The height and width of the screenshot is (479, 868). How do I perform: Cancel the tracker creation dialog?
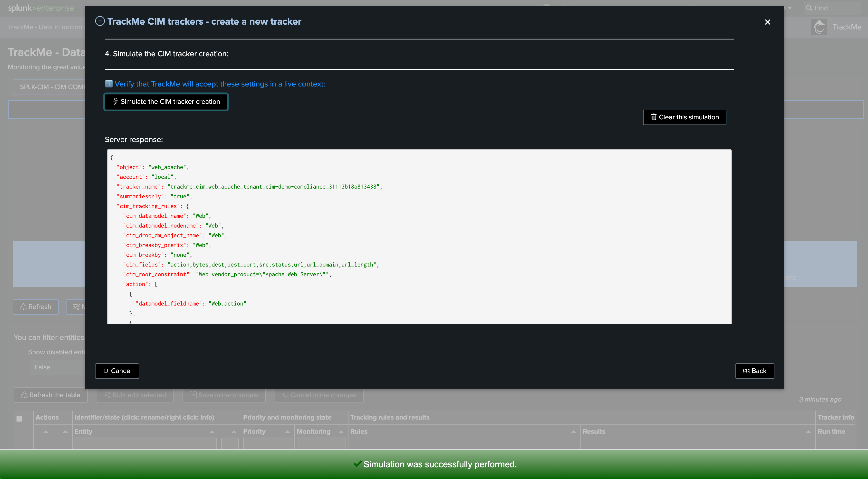point(117,371)
